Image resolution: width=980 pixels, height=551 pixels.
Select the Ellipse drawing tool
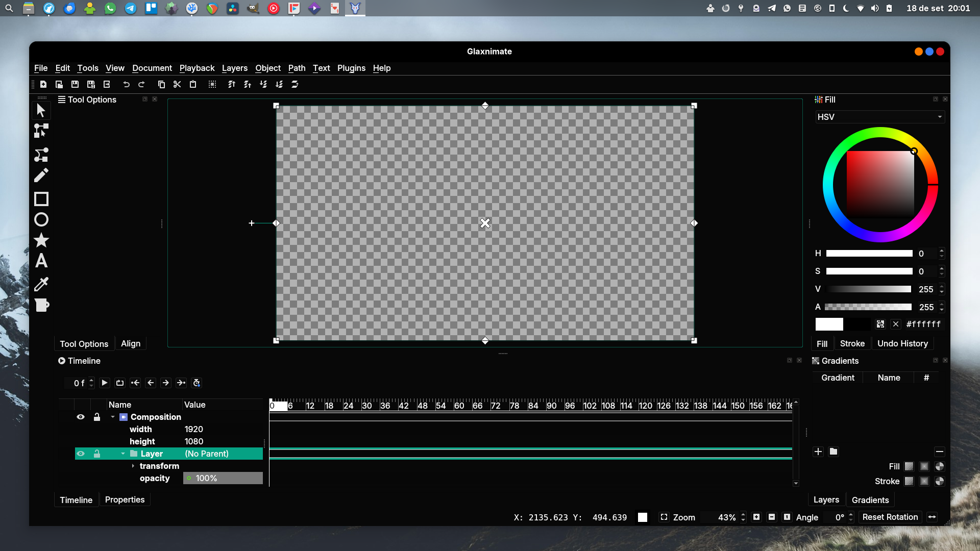tap(41, 220)
